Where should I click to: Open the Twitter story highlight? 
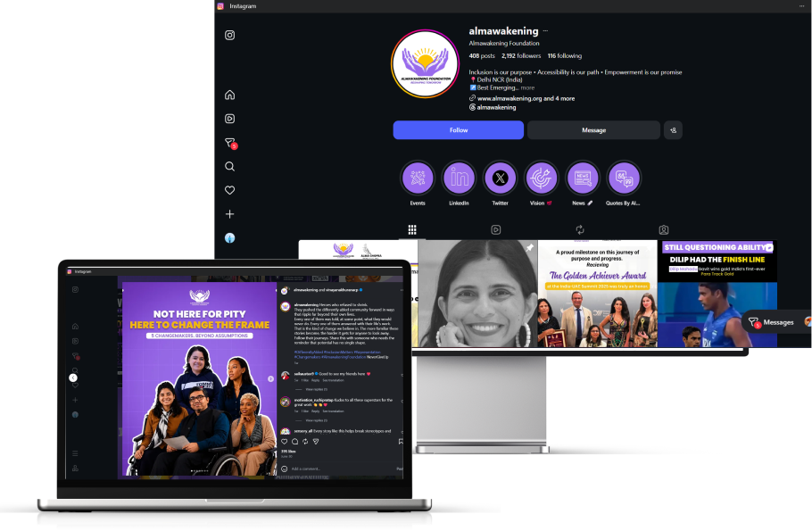pos(500,178)
